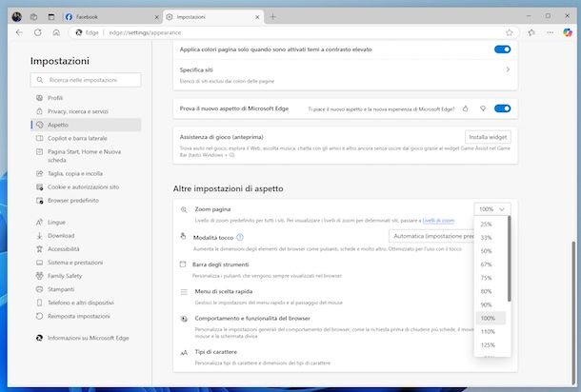The image size is (581, 392).
Task: Select 33% zoom level
Action: [x=491, y=238]
